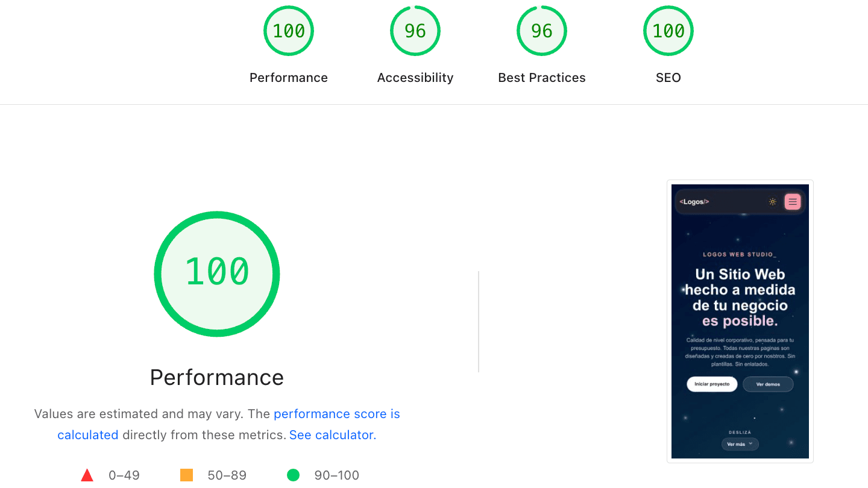Click the mobile site screenshot thumbnail

(740, 321)
